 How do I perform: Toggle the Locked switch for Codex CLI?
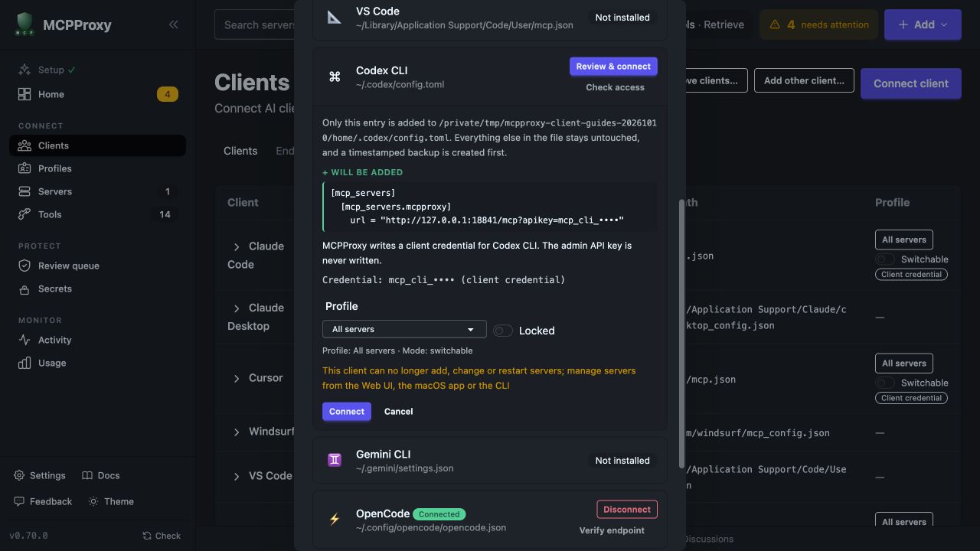coord(503,331)
